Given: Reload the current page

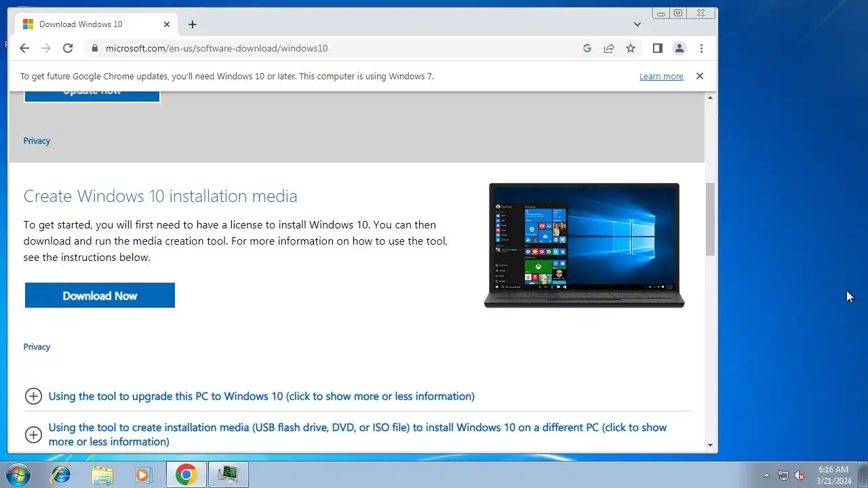Looking at the screenshot, I should click(68, 48).
